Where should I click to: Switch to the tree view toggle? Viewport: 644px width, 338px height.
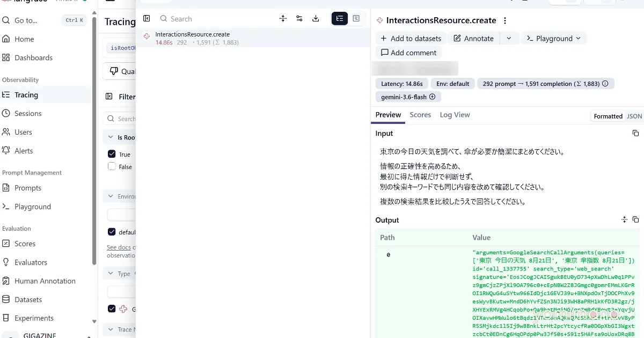(x=340, y=19)
